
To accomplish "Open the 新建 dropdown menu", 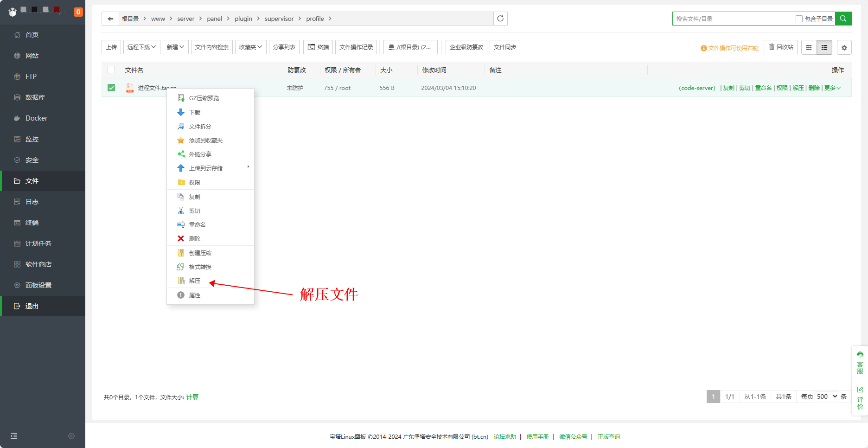I will pyautogui.click(x=175, y=47).
